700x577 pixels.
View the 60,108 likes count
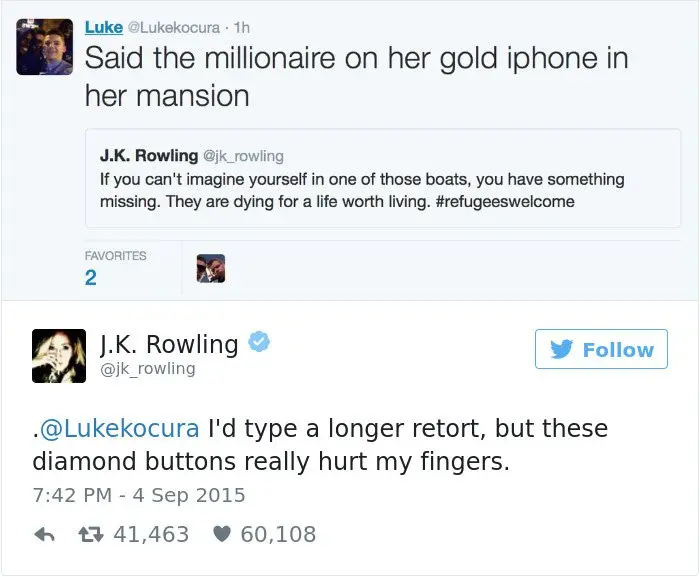278,535
